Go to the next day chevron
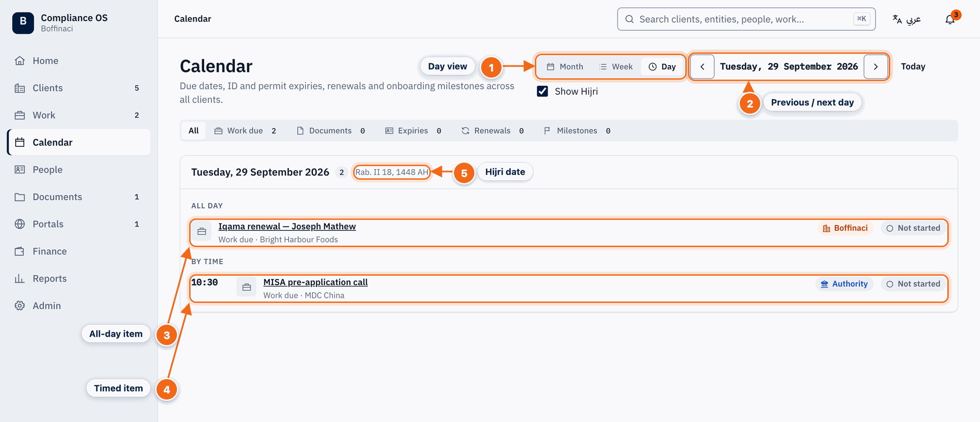This screenshot has height=422, width=980. [875, 67]
